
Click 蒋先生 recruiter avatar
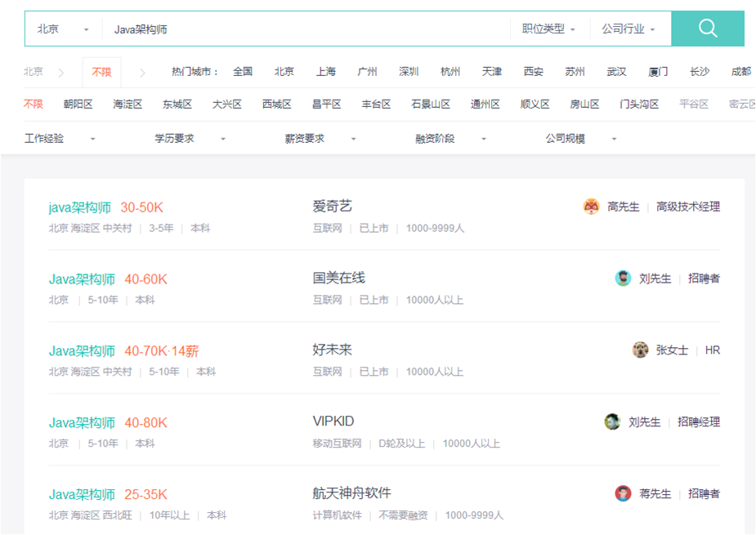point(623,493)
